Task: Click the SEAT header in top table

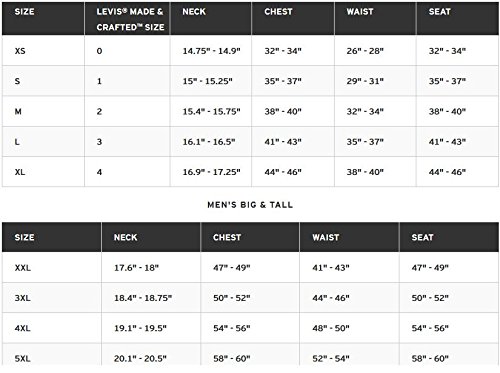Action: click(439, 12)
